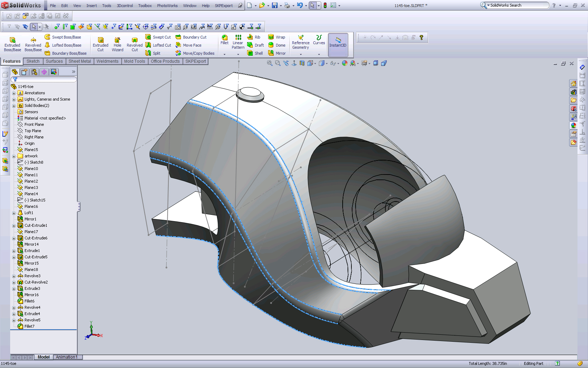Open the Linear Pattern dropdown arrow
Viewport: 588px width, 368px height.
point(238,54)
